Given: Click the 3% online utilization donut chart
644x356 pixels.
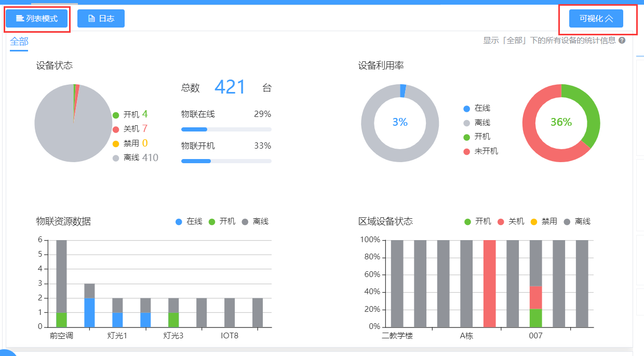Looking at the screenshot, I should click(400, 123).
